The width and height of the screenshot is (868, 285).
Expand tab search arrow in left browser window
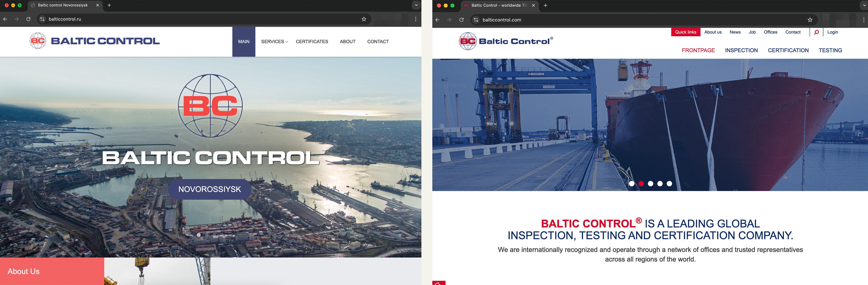(x=416, y=5)
